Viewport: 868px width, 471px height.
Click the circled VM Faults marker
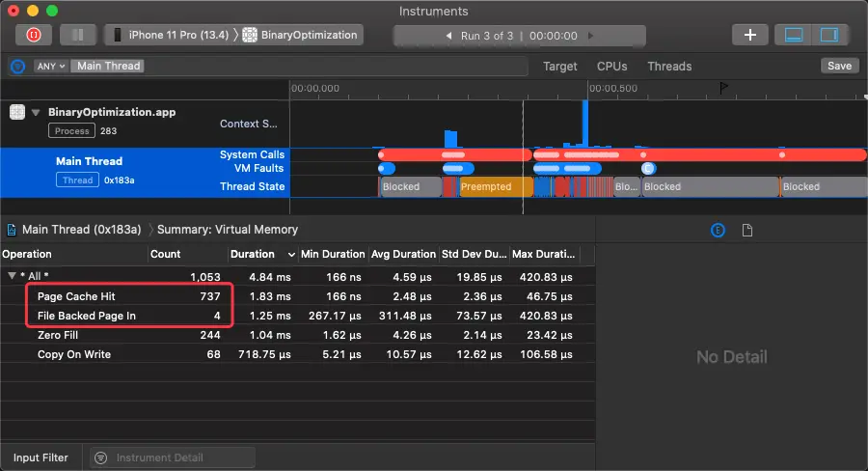(648, 169)
